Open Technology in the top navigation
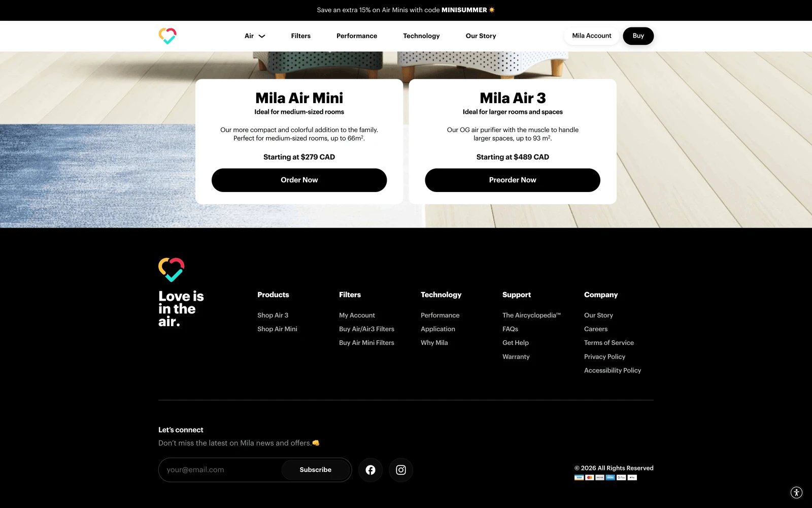The image size is (812, 508). (x=421, y=36)
